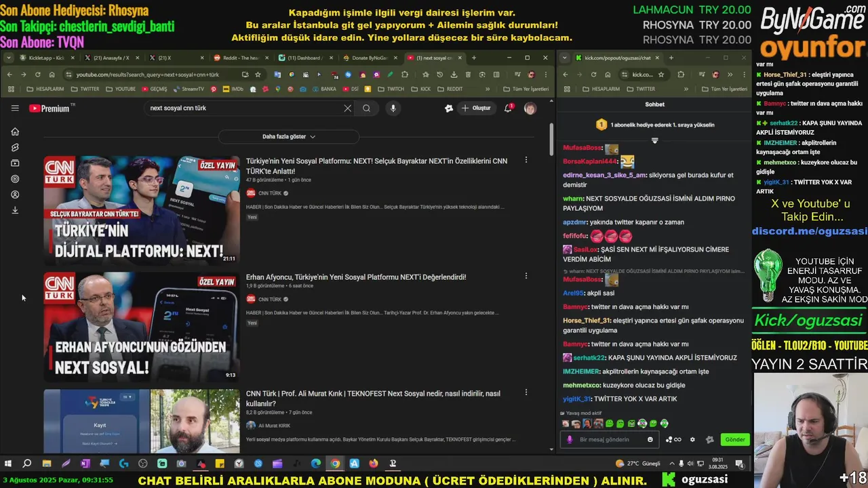
Task: Click the YouTube address bar URL
Action: click(x=147, y=75)
